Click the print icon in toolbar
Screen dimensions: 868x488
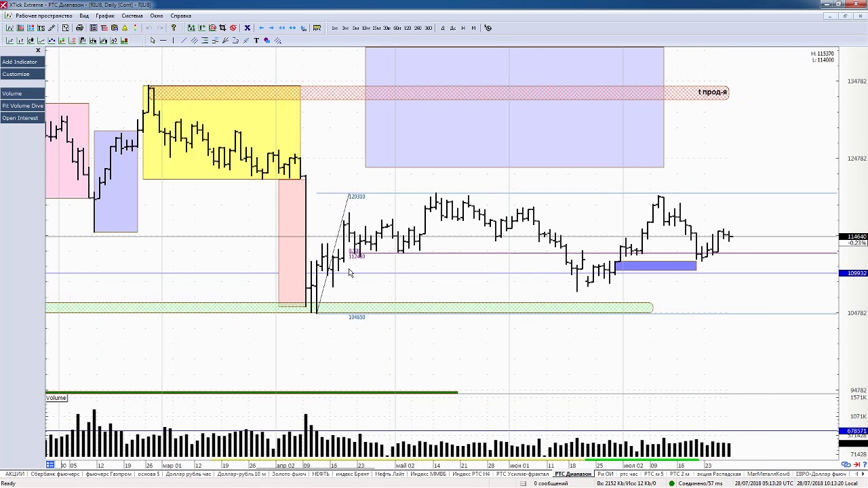click(79, 28)
